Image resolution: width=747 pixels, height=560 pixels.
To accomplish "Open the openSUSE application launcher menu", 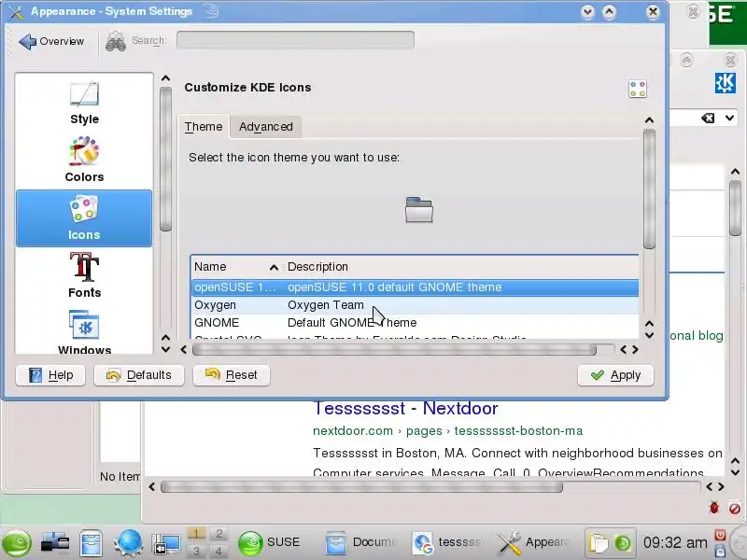I will (x=17, y=543).
